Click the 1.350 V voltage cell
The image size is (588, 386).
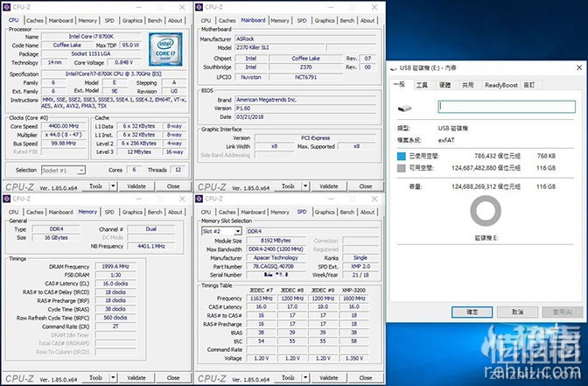pyautogui.click(x=354, y=358)
